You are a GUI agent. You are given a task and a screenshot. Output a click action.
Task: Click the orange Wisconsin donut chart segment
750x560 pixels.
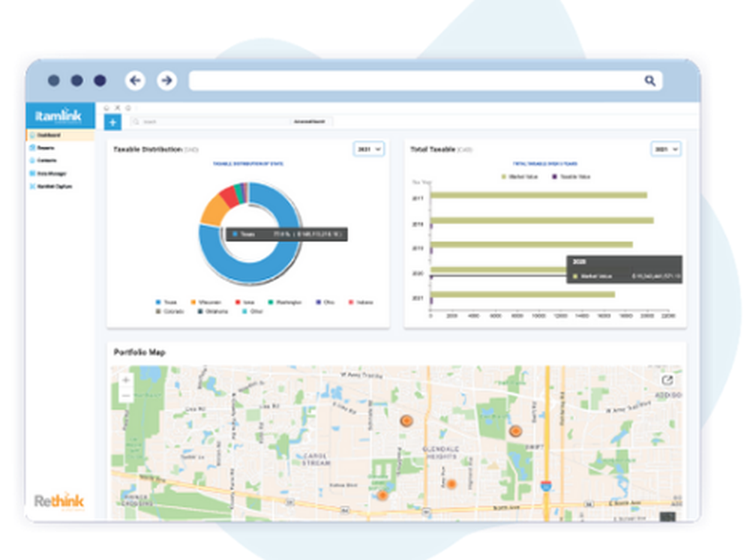pos(213,212)
